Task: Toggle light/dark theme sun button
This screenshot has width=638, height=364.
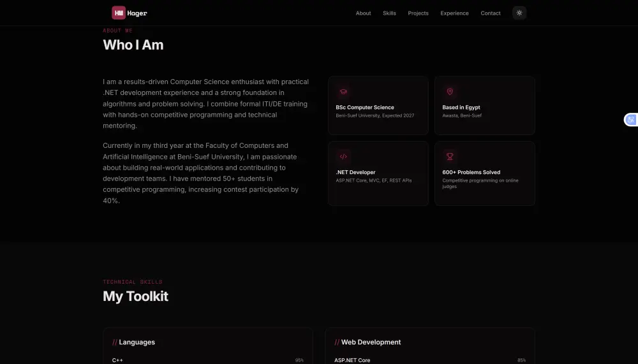Action: [x=519, y=13]
